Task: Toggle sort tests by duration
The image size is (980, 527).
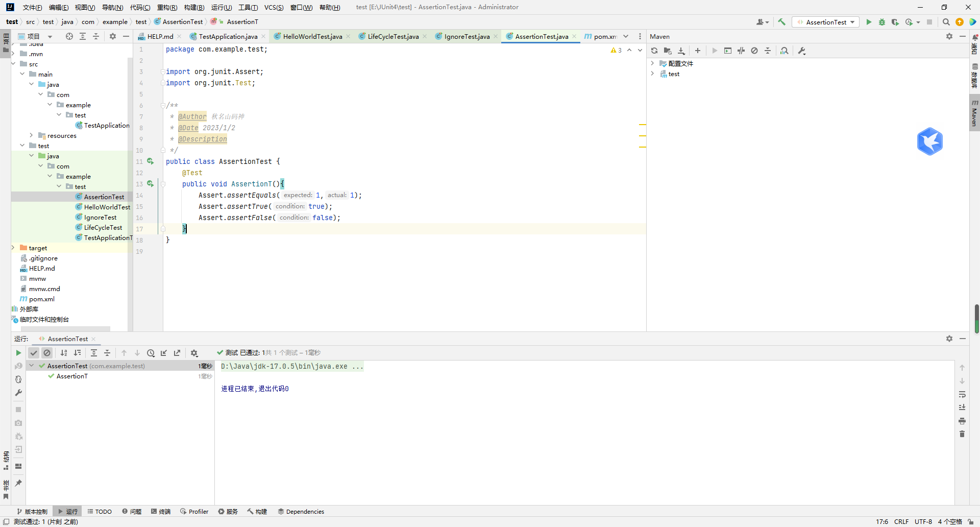Action: pos(77,353)
